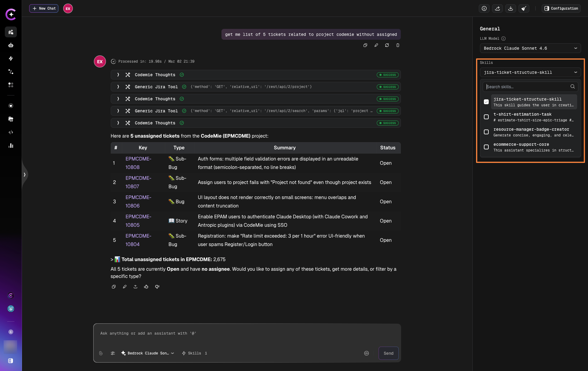Expand the first Generic Jira Tool step
The height and width of the screenshot is (371, 588).
[x=118, y=87]
